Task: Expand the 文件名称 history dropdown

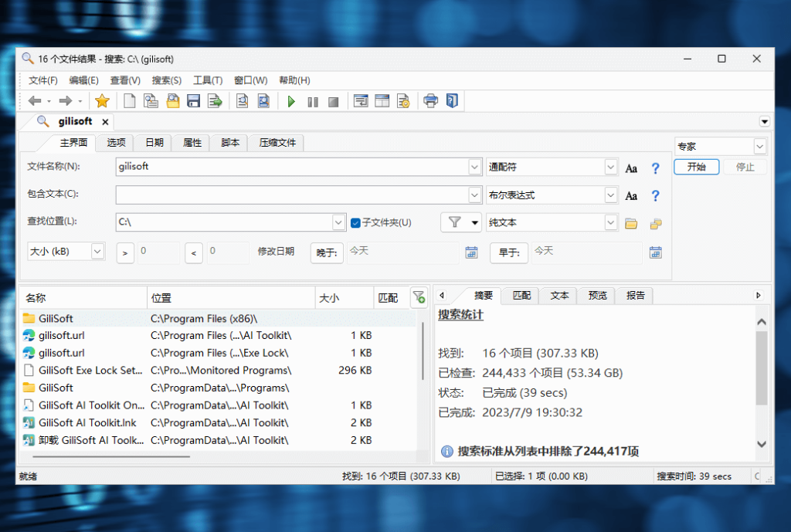Action: (474, 167)
